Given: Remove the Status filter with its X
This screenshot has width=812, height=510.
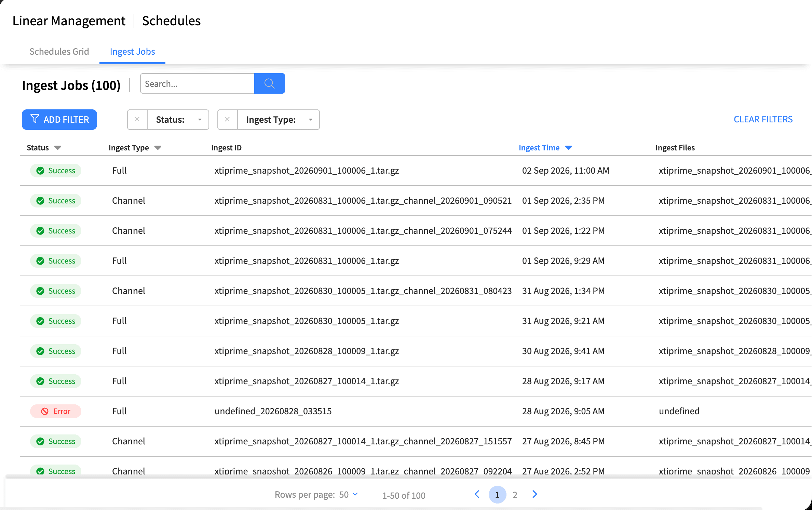Looking at the screenshot, I should coord(137,119).
